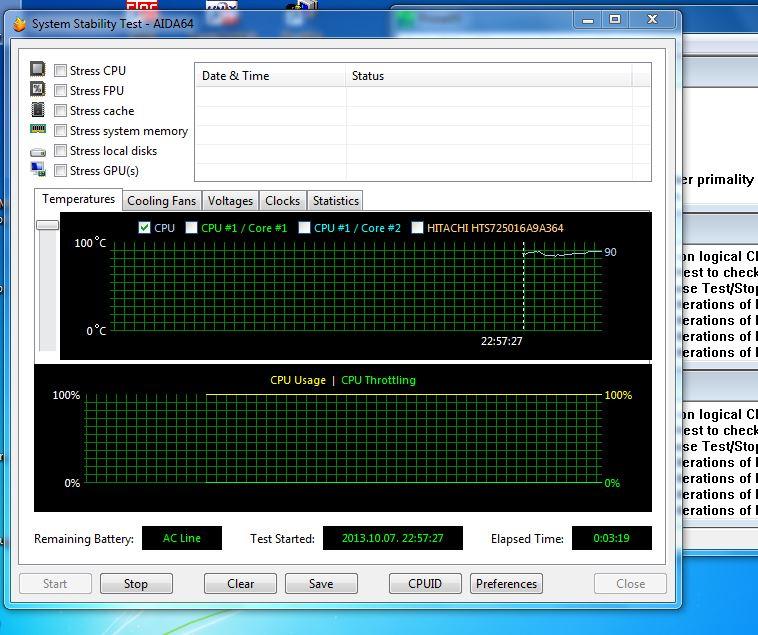Click the greyed Close button
Image resolution: width=758 pixels, height=635 pixels.
(630, 584)
